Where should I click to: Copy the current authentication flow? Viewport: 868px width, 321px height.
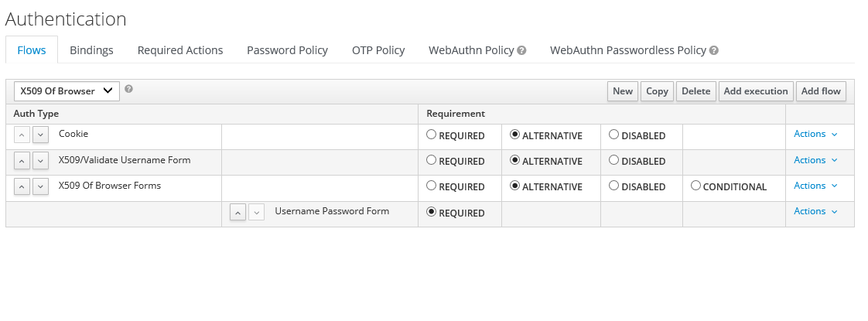click(657, 91)
